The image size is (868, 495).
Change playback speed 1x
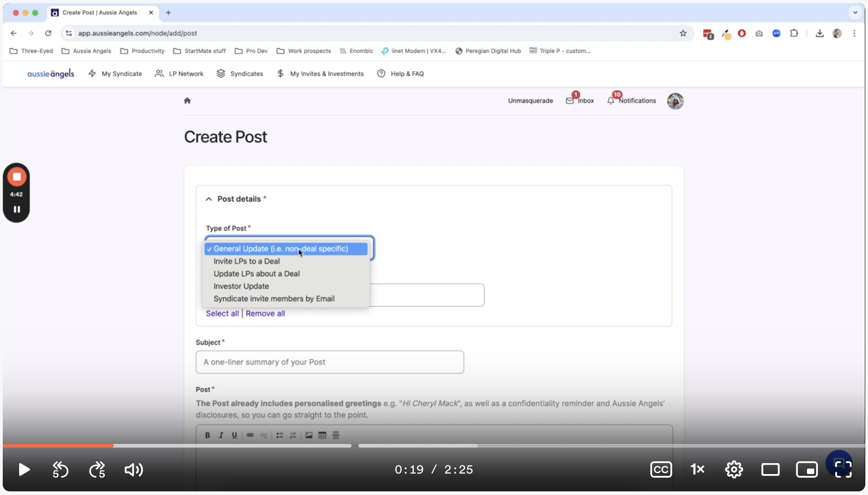(x=698, y=469)
